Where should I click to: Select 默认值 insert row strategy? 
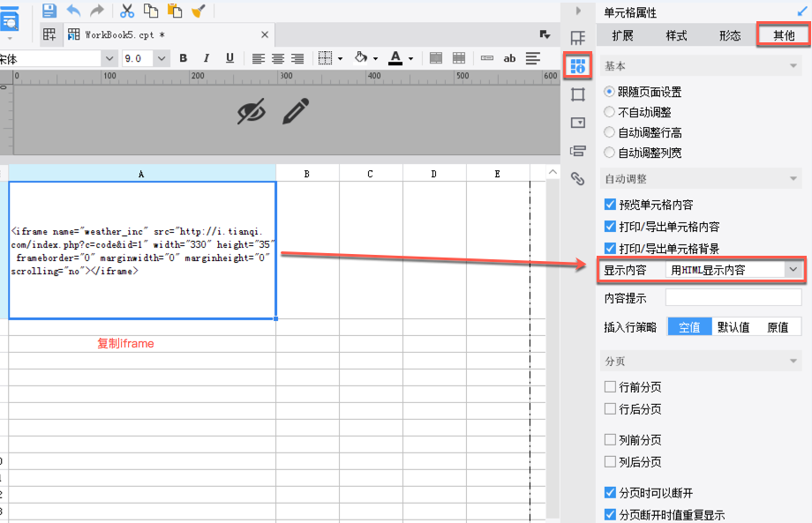point(733,327)
